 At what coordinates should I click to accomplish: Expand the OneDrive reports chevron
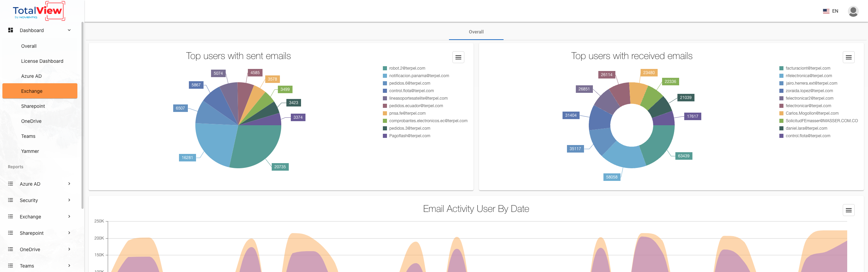[x=69, y=249]
